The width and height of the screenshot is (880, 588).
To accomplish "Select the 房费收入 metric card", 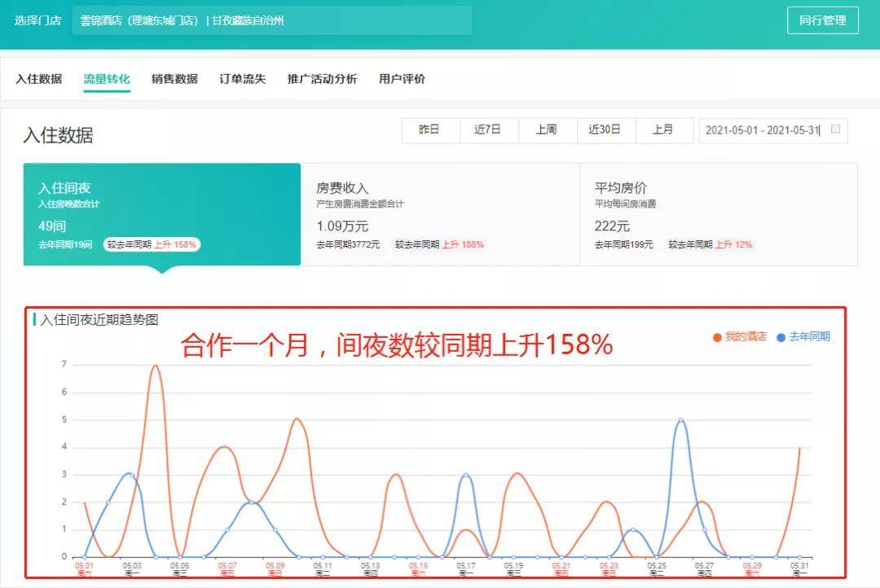I will click(x=440, y=214).
